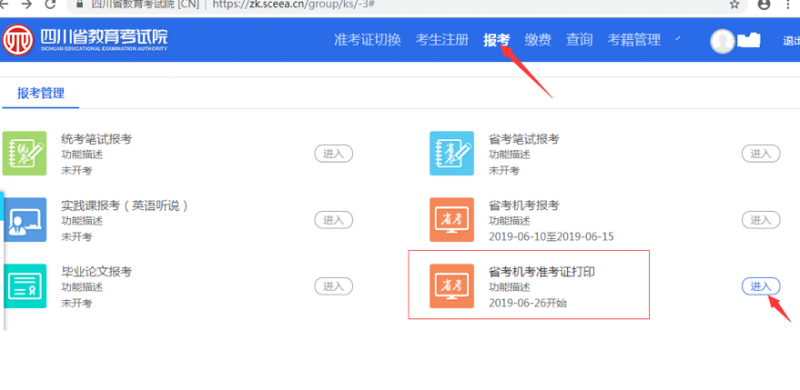The image size is (800, 390).
Task: Reload the page using browser refresh
Action: (50, 5)
